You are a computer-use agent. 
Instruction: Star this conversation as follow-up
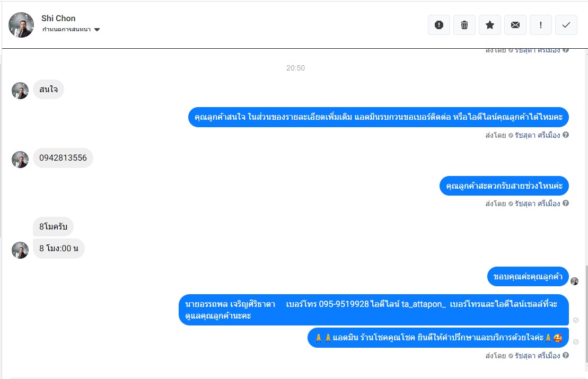(x=490, y=25)
